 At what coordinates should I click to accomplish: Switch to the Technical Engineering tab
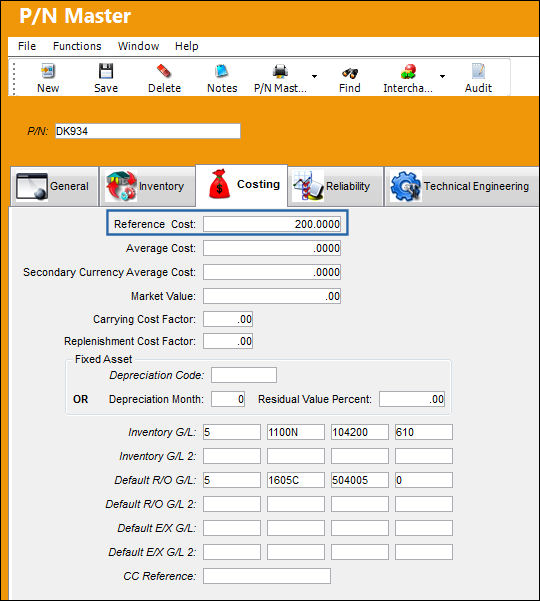(x=461, y=186)
